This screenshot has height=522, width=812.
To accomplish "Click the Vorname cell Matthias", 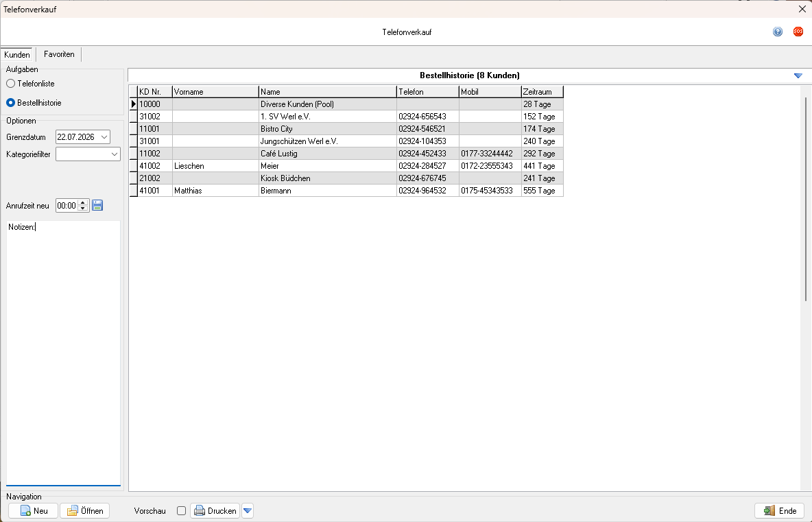I will pos(215,191).
